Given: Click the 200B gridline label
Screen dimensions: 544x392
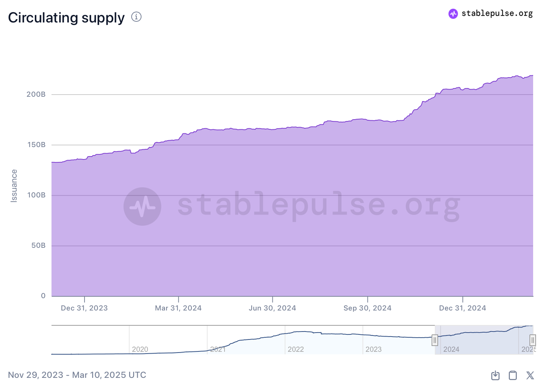Looking at the screenshot, I should (x=36, y=94).
